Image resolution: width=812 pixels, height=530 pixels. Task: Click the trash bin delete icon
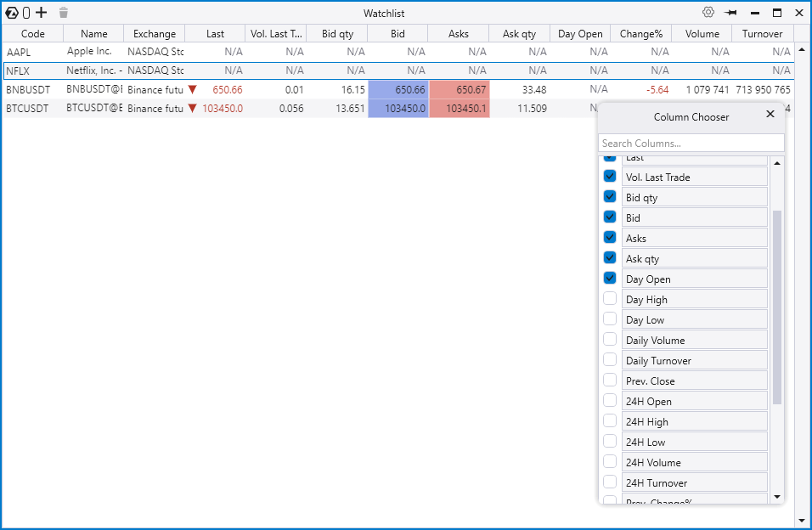click(x=64, y=13)
